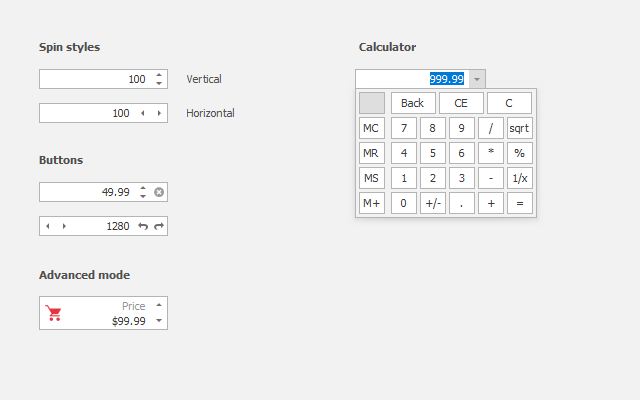This screenshot has width=640, height=400.
Task: Click the Back button in the calculator
Action: coord(413,103)
